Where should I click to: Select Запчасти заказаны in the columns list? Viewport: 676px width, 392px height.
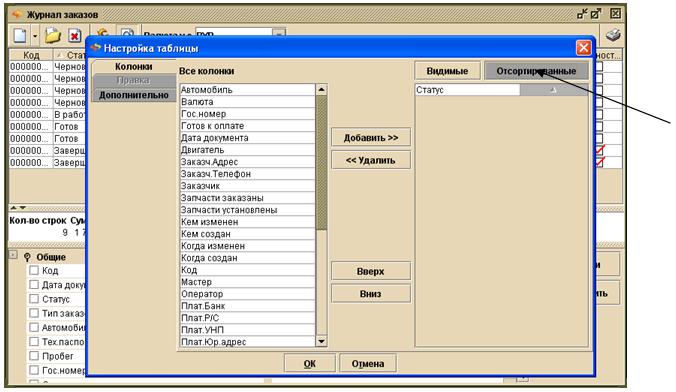coord(247,198)
